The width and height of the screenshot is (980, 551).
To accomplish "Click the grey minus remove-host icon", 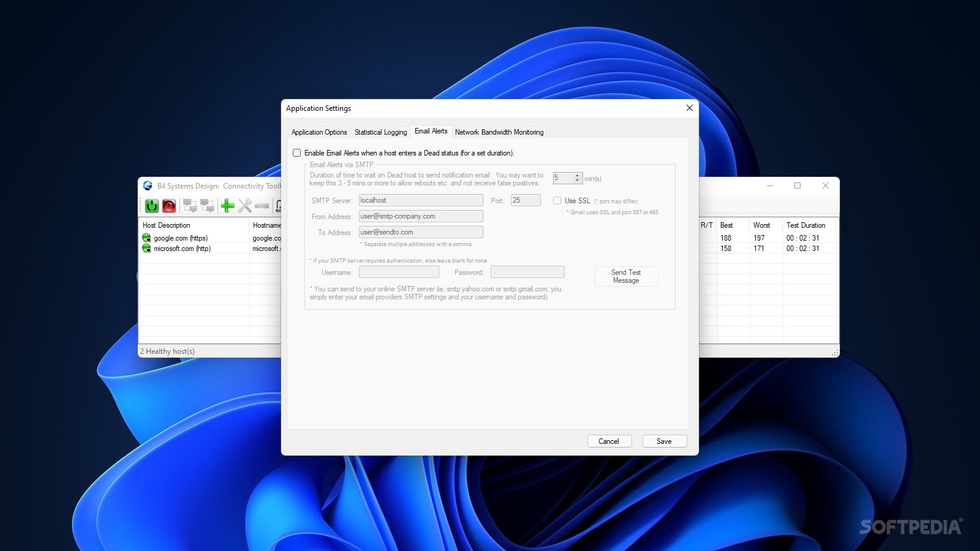I will pos(262,206).
